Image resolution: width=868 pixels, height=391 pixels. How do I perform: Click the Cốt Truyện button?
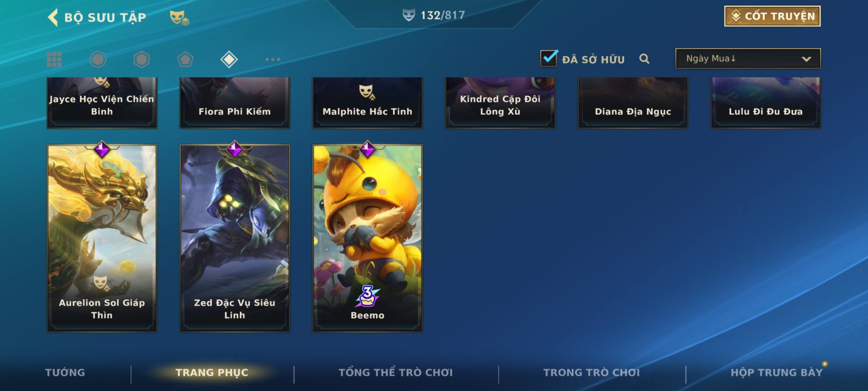772,16
